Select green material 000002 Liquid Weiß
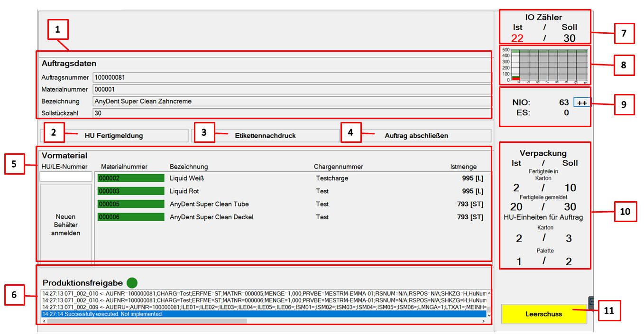Viewport: 644px width, 336px height. pyautogui.click(x=131, y=178)
